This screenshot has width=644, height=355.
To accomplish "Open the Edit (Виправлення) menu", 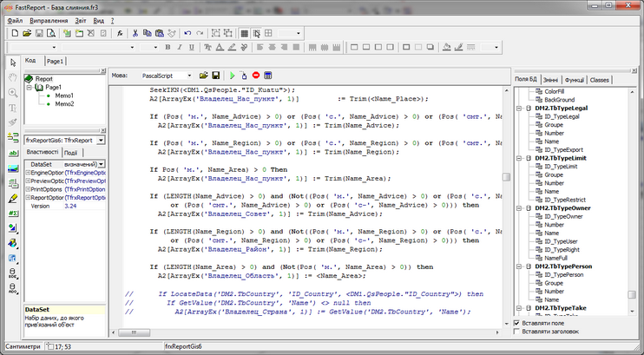I will (x=49, y=21).
